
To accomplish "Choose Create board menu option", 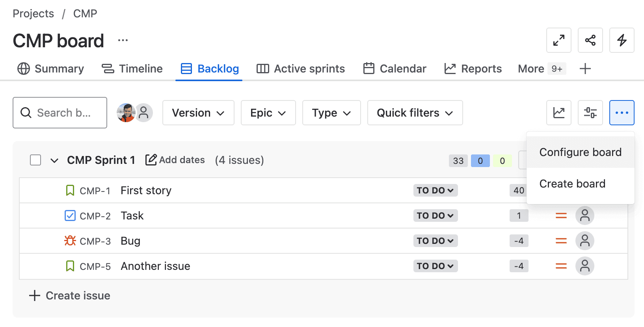I will tap(572, 184).
